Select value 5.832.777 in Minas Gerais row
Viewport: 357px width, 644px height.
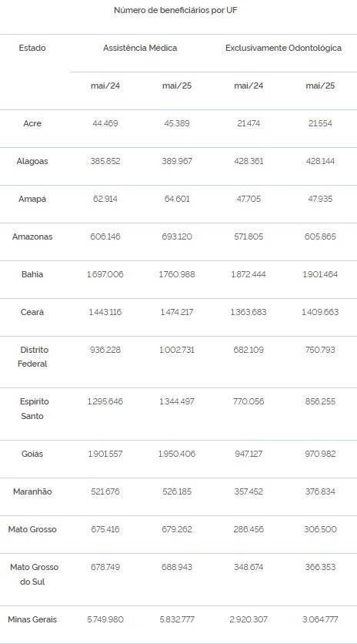pyautogui.click(x=177, y=620)
